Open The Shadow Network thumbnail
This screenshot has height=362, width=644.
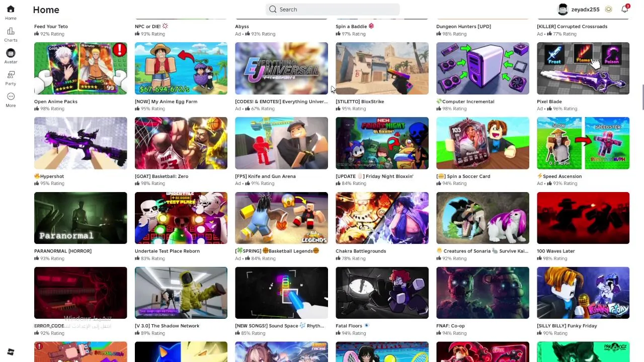click(181, 293)
